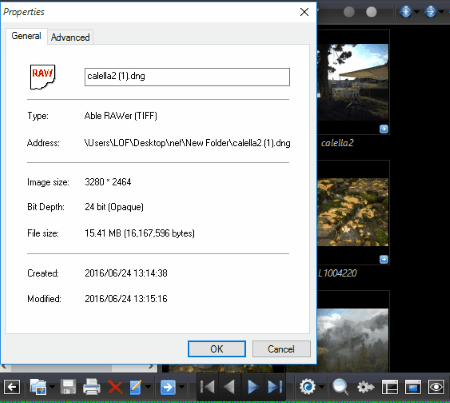Open the browse folder icon
450x403 pixels.
pos(37,387)
